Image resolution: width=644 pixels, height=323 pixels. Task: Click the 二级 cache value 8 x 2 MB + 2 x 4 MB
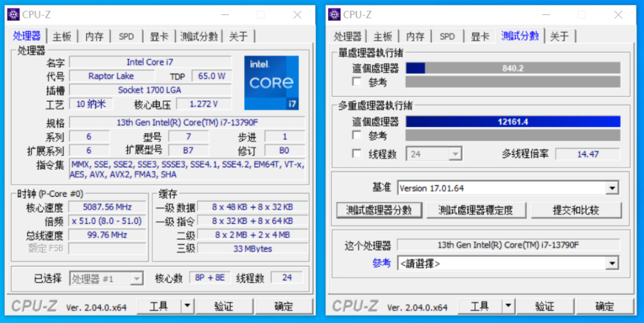[x=253, y=235]
